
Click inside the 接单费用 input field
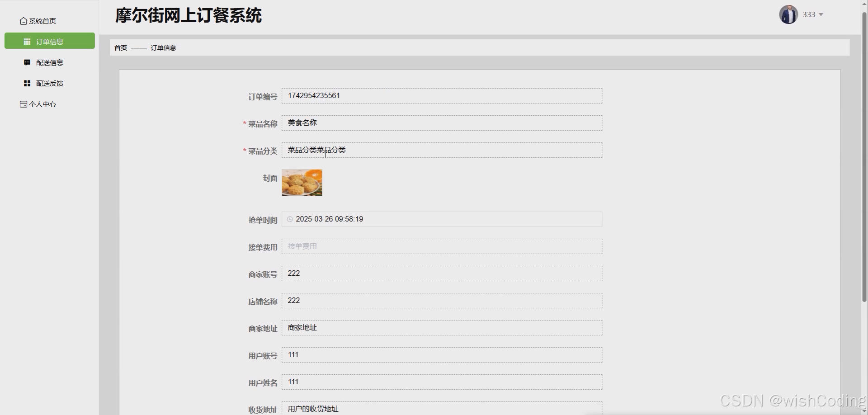442,246
